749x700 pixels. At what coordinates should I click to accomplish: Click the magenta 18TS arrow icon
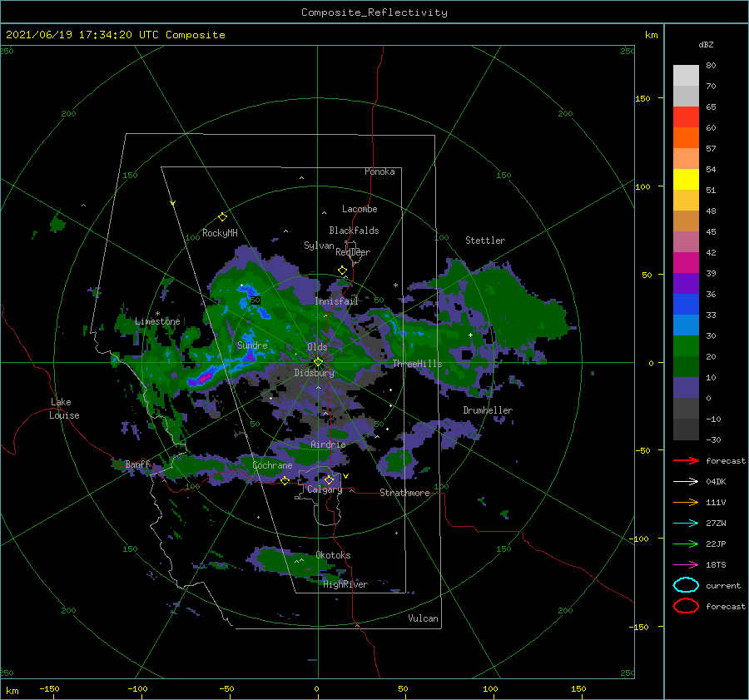[686, 565]
